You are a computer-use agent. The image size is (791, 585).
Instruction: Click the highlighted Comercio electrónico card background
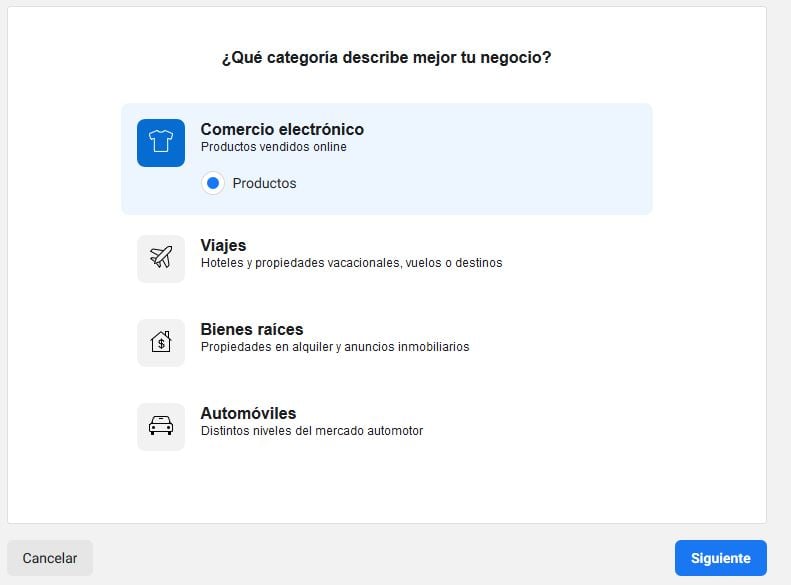(x=387, y=159)
